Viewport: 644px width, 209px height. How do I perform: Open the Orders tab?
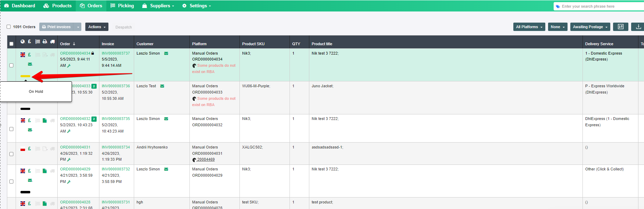click(91, 6)
